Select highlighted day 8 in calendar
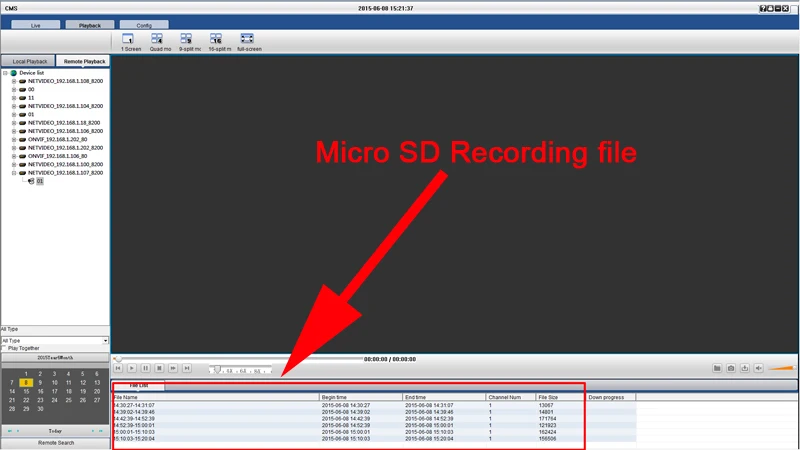The width and height of the screenshot is (800, 450). pos(26,383)
